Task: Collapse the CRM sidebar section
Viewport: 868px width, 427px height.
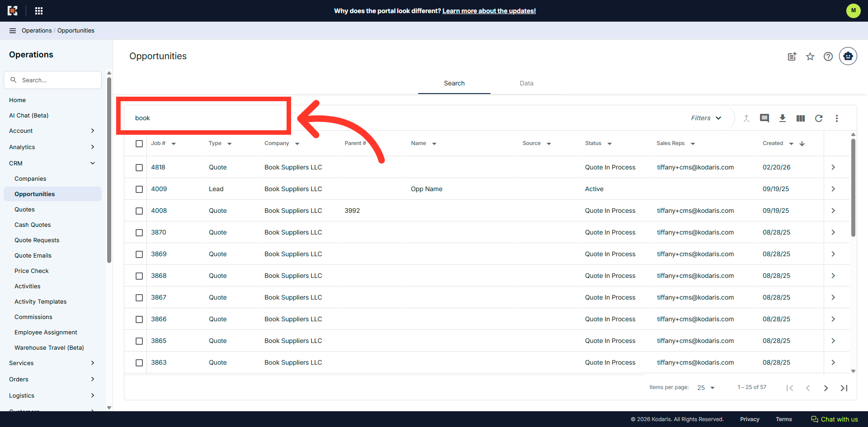Action: click(x=52, y=164)
